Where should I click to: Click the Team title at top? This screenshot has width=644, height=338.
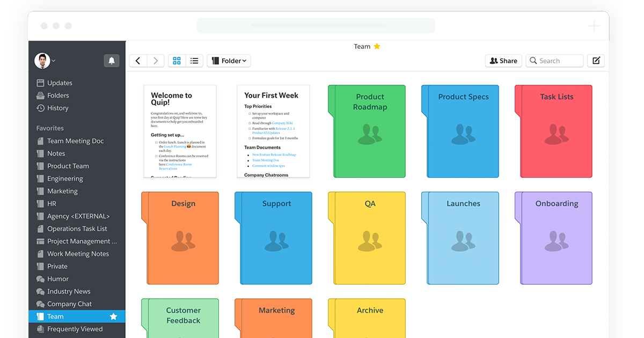362,47
